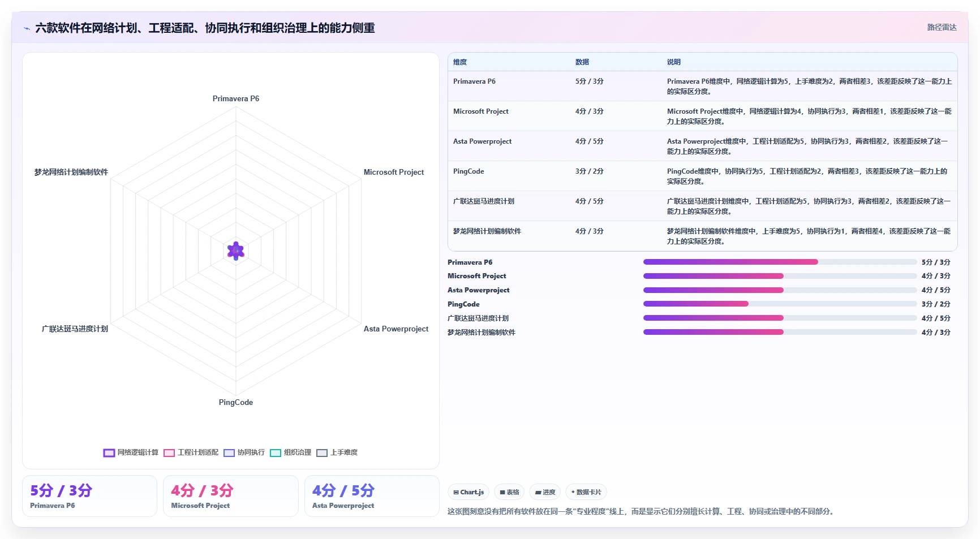Click the 梦龙网络计划编制软件 description cell text
This screenshot has width=980, height=539.
[809, 236]
